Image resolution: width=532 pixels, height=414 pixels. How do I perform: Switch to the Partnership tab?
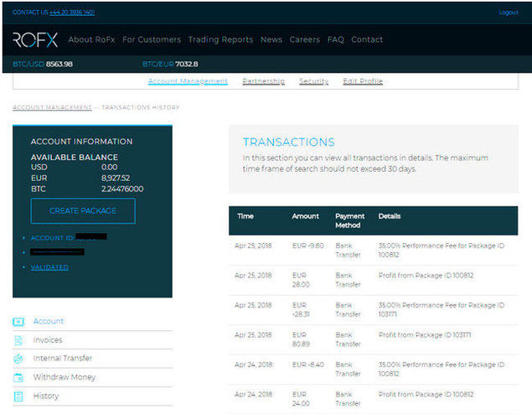click(x=263, y=81)
